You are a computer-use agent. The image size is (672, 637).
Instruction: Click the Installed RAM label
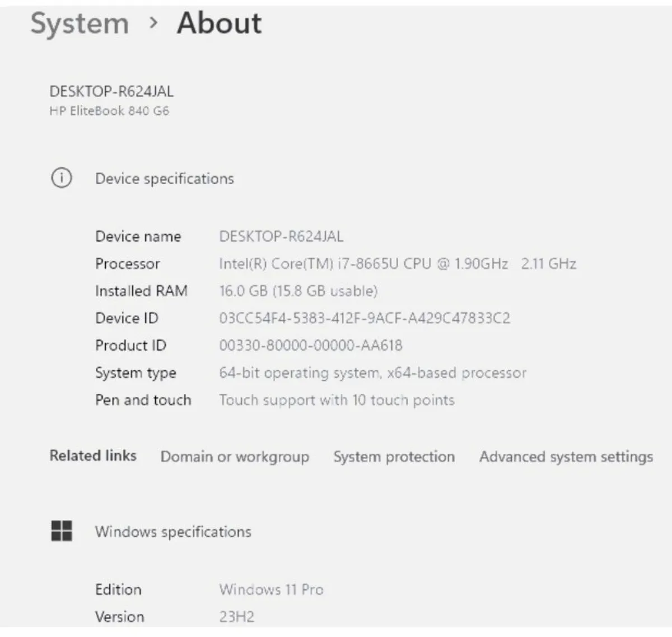141,291
